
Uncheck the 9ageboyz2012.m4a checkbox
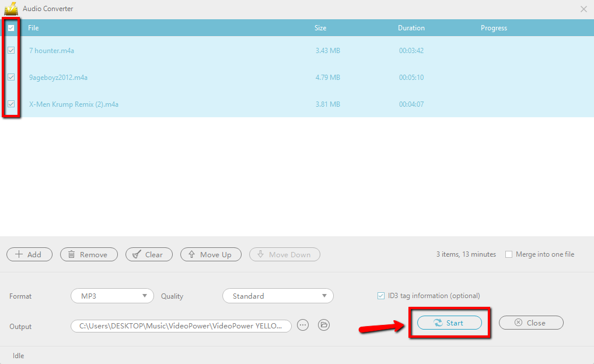pos(11,77)
